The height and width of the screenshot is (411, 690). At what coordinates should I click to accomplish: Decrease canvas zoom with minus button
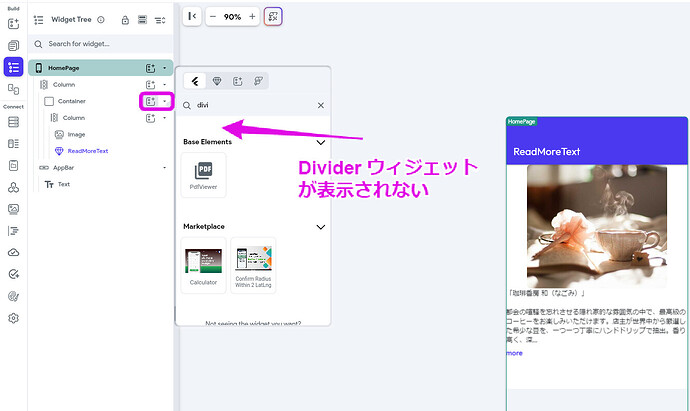[213, 17]
